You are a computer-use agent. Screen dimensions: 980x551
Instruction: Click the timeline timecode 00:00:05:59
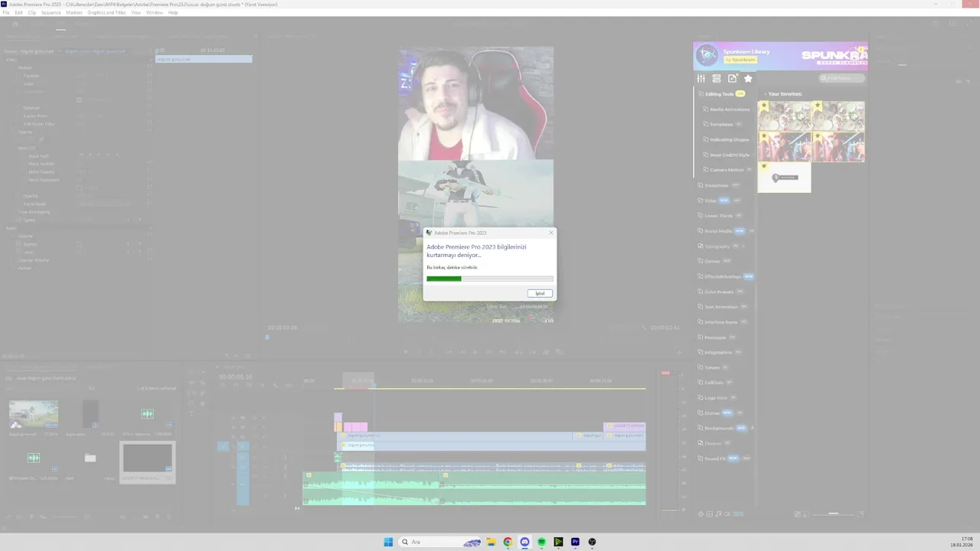coord(235,377)
